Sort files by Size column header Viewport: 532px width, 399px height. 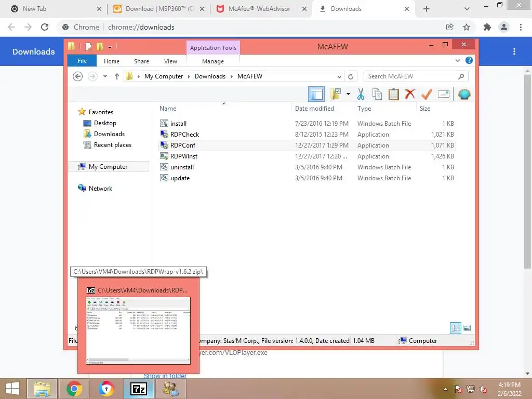[x=425, y=109]
